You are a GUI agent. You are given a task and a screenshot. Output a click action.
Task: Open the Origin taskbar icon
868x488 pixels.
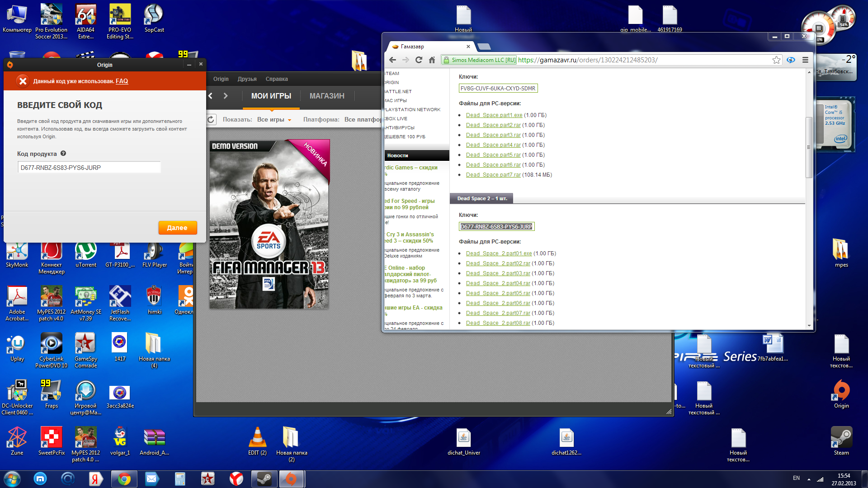point(292,479)
